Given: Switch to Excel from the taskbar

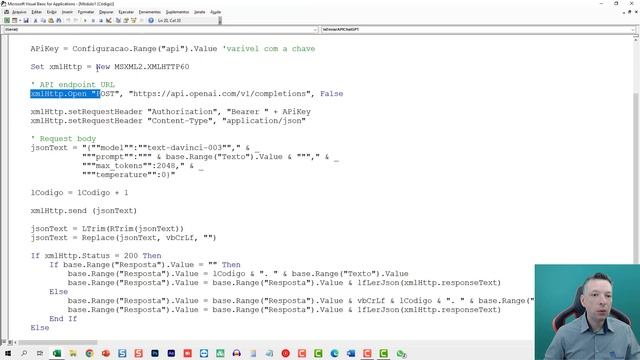Looking at the screenshot, I should [x=57, y=353].
